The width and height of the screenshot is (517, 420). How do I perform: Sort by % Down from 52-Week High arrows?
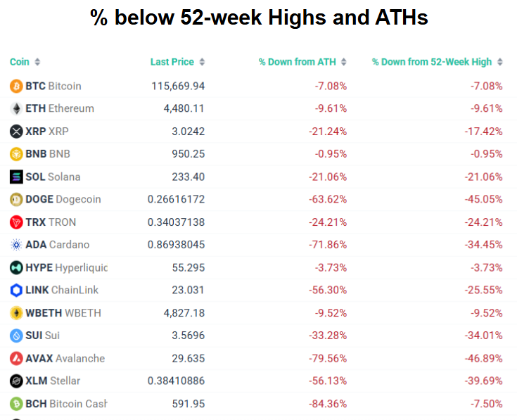(499, 62)
